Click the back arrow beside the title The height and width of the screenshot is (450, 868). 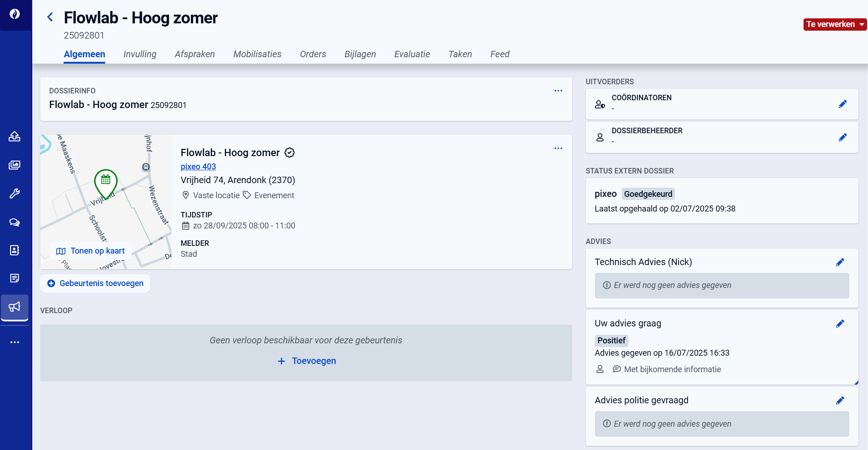click(x=50, y=17)
